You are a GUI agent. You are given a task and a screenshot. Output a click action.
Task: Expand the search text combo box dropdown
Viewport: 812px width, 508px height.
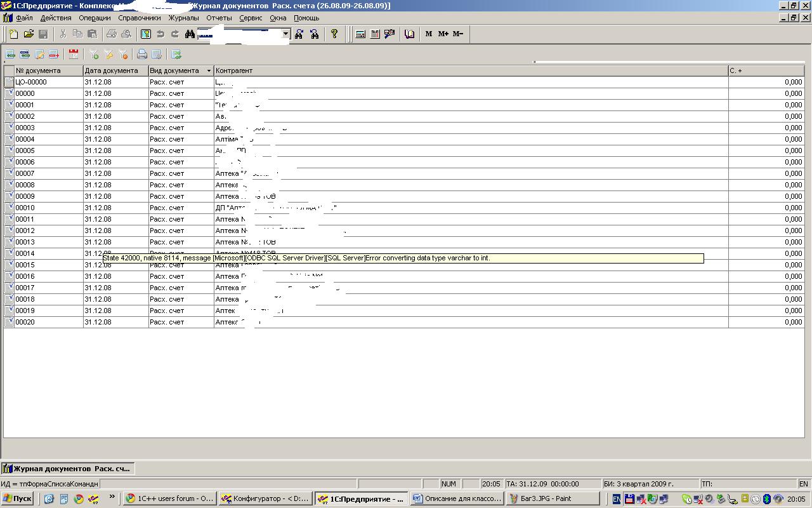pyautogui.click(x=285, y=34)
